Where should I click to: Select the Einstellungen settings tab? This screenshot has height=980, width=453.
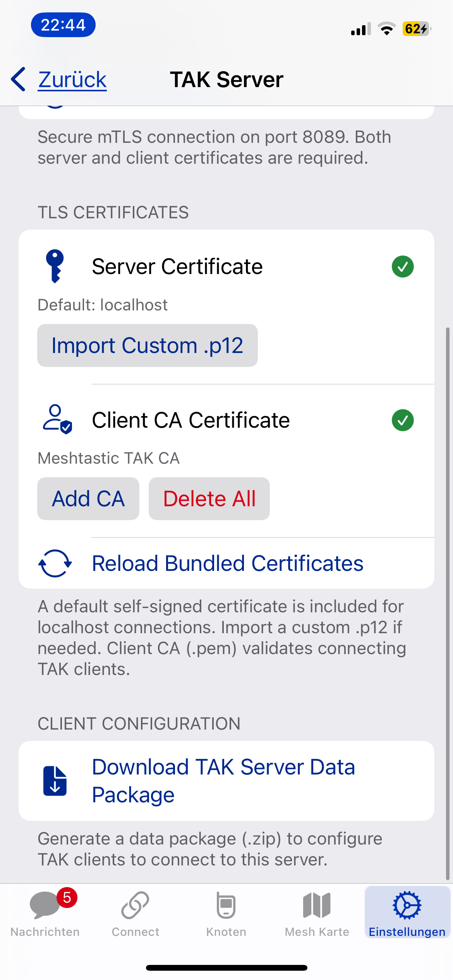pyautogui.click(x=407, y=913)
